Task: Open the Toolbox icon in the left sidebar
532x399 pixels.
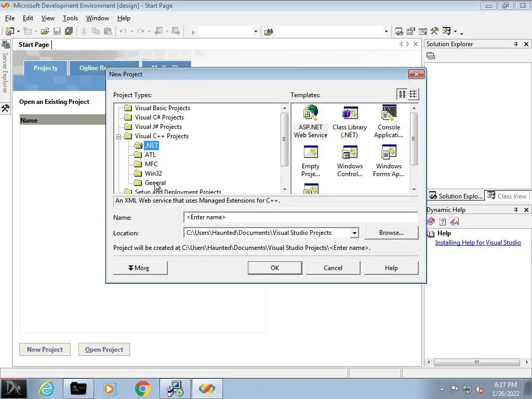Action: (5, 108)
